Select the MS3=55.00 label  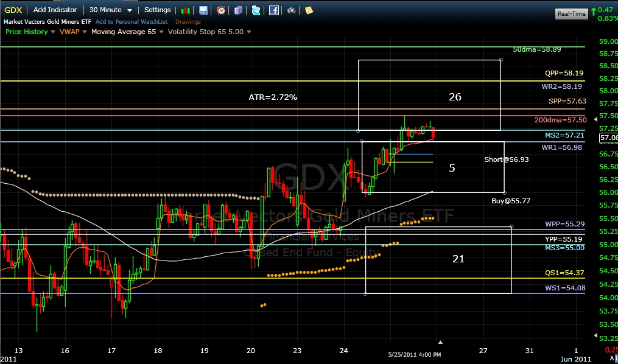click(x=565, y=248)
